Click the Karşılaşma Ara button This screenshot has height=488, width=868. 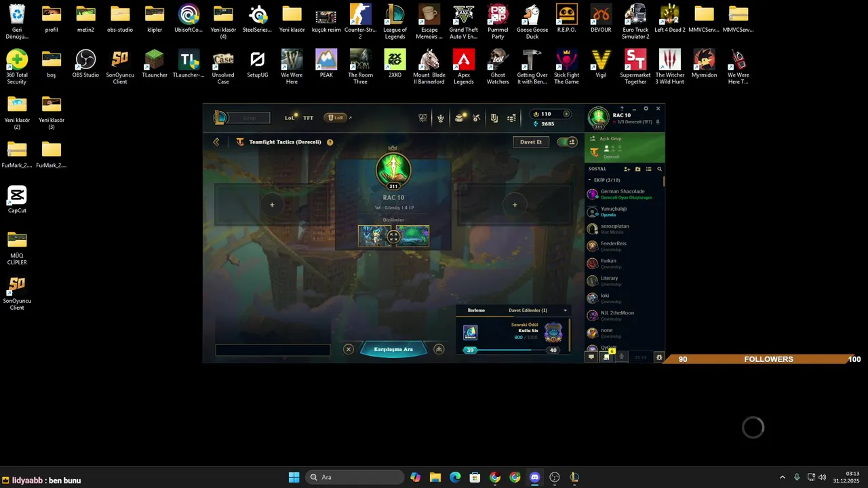[393, 349]
